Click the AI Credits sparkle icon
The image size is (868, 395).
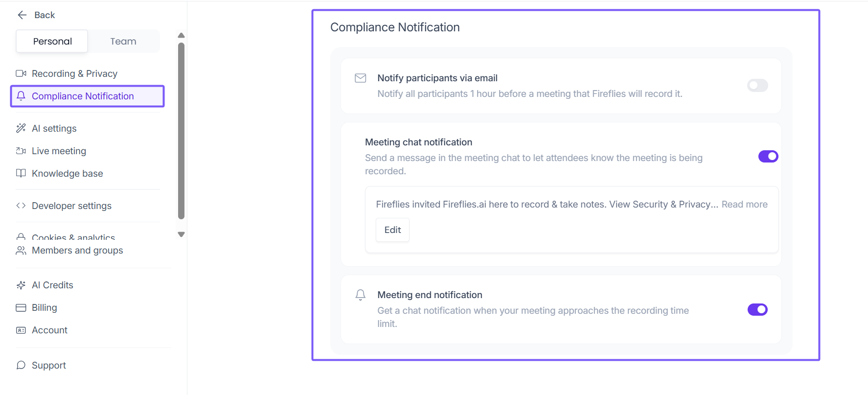point(21,285)
